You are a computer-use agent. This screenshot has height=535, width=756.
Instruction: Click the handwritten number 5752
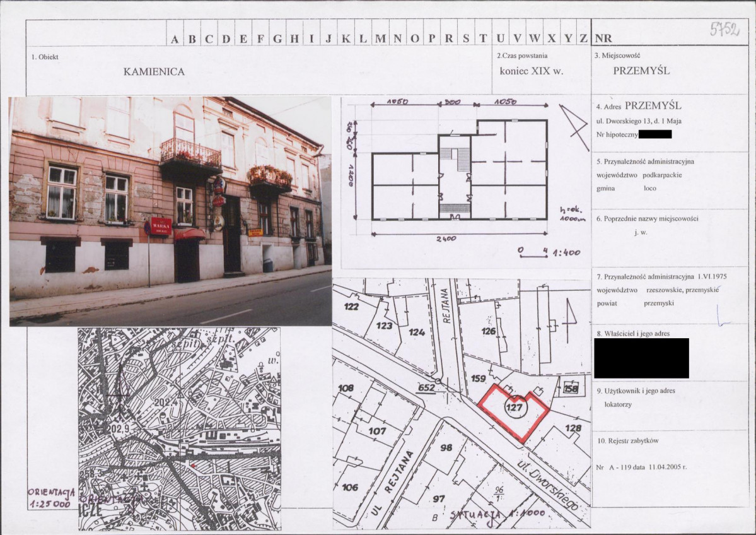click(724, 29)
